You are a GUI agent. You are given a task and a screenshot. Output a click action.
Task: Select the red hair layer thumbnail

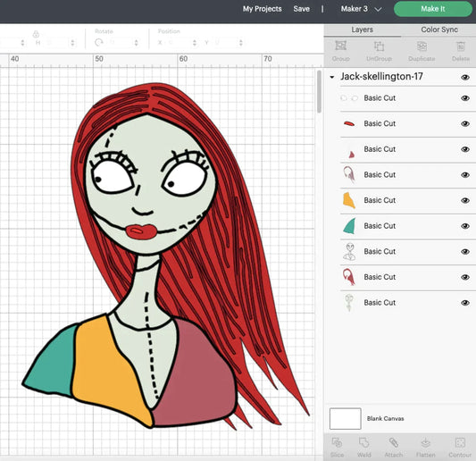coord(349,277)
